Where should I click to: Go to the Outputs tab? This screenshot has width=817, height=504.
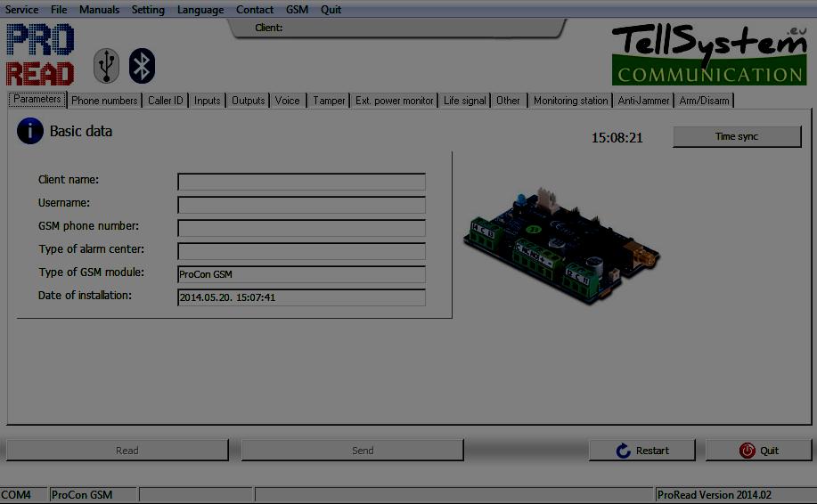tap(248, 101)
